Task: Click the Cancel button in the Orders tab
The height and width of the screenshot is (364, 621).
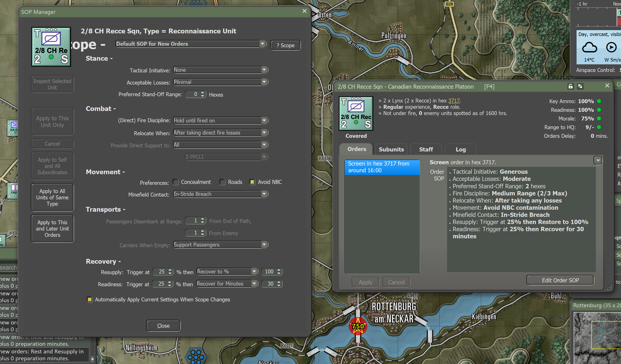Action: (396, 282)
